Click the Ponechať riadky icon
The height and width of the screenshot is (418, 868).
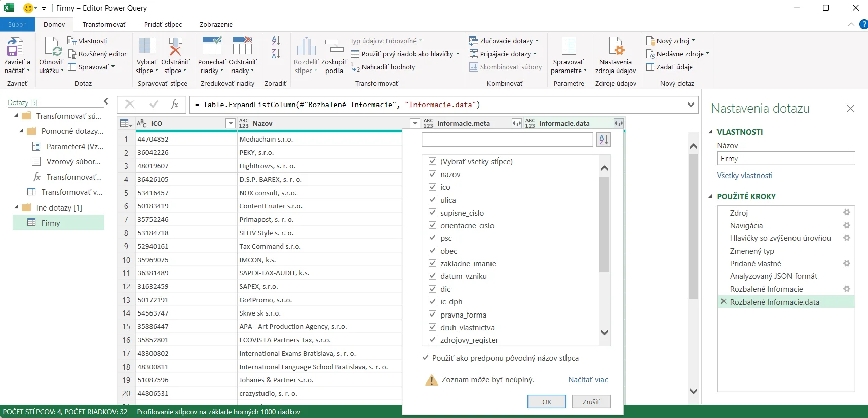(212, 46)
